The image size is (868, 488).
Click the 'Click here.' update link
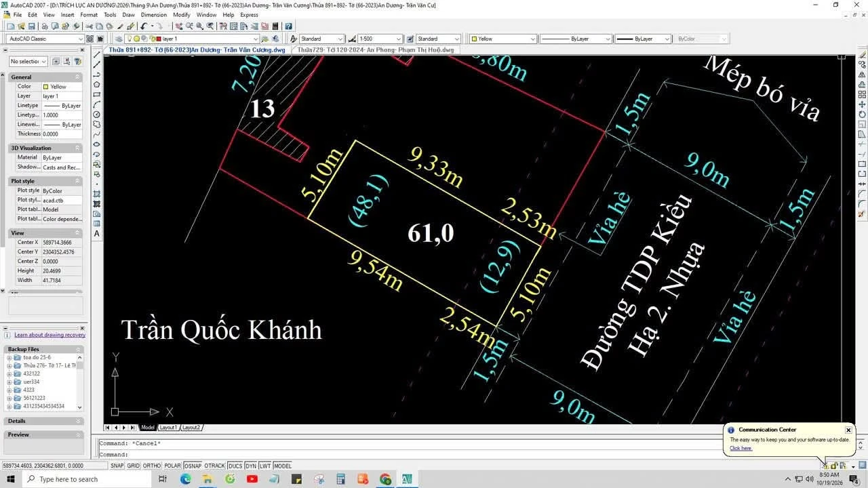pos(741,448)
